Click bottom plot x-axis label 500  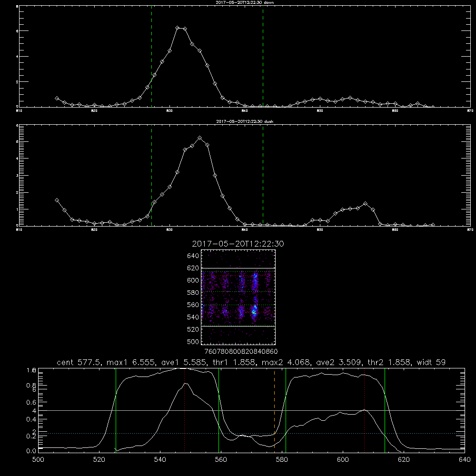38,460
